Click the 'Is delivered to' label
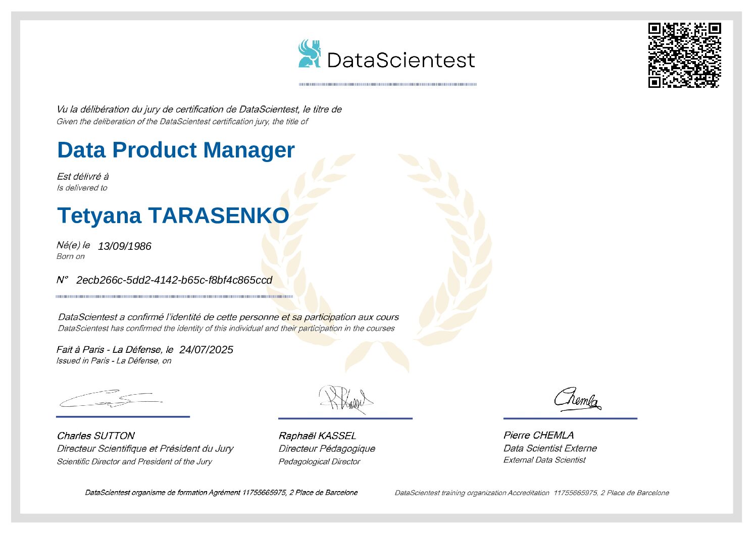Image resolution: width=756 pixels, height=534 pixels. coord(82,188)
